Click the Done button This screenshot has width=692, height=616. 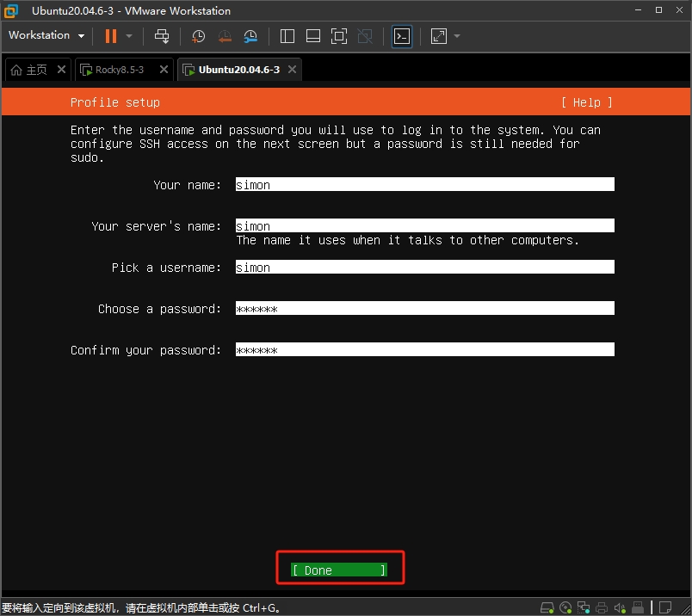coord(339,570)
